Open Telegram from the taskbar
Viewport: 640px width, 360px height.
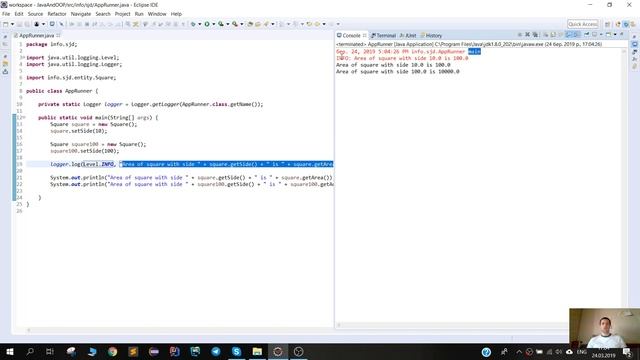[216, 351]
